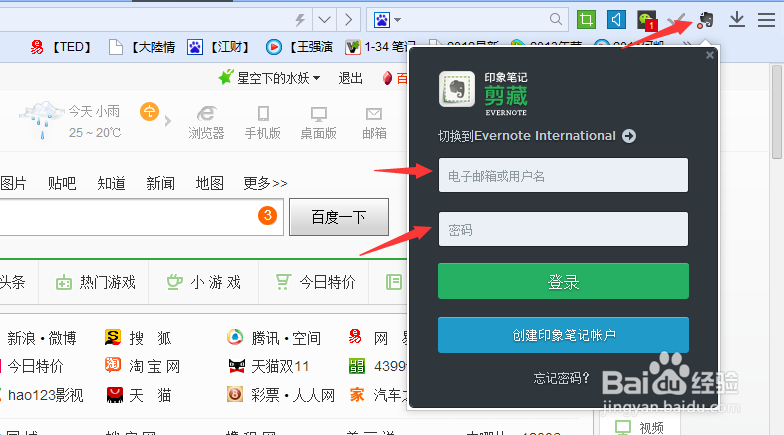
Task: Click the email or username field
Action: (x=563, y=175)
